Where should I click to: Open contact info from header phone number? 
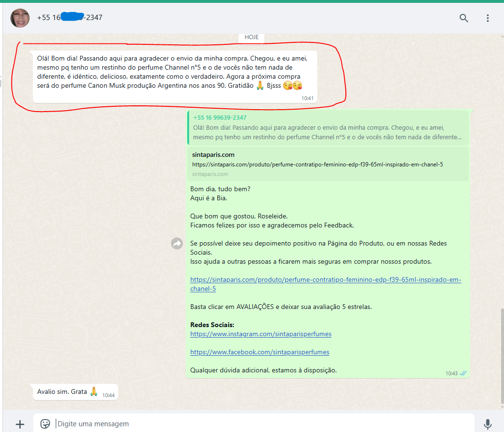[x=70, y=18]
